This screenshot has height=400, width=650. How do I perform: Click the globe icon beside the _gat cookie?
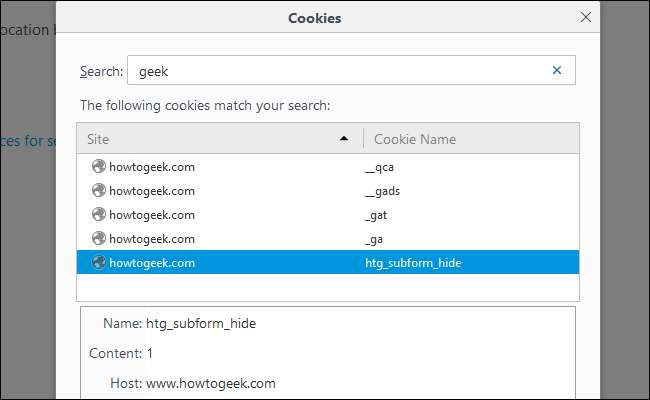98,215
